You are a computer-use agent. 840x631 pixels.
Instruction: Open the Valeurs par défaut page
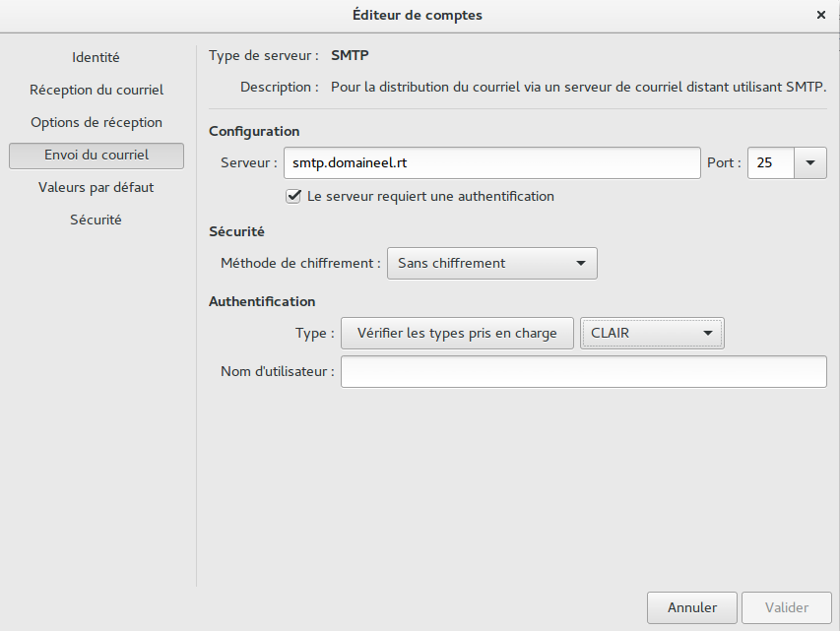click(97, 187)
